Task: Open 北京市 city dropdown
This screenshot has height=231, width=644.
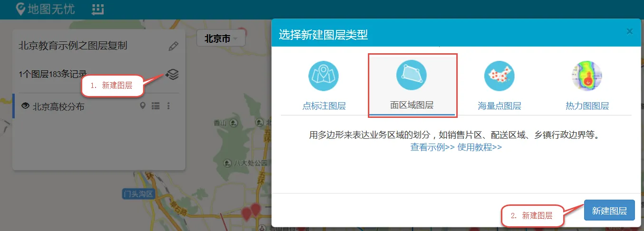Action: (x=221, y=38)
